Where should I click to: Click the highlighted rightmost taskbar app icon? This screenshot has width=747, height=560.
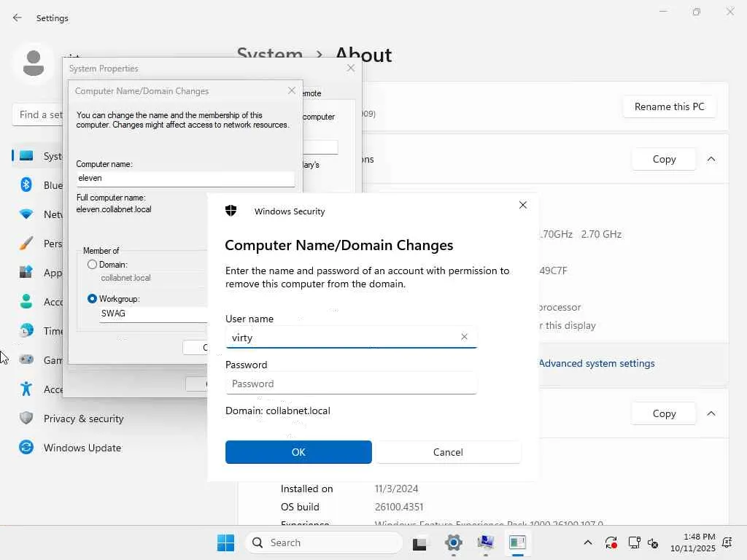(x=517, y=542)
